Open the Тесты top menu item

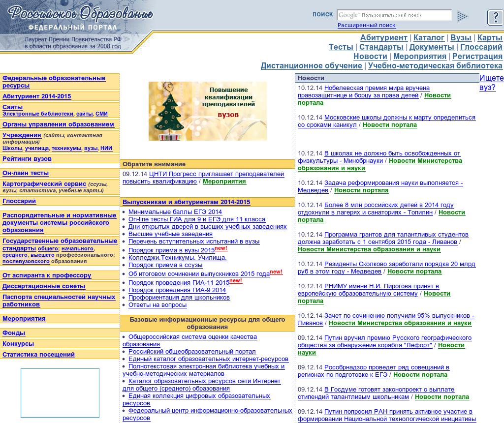[341, 47]
